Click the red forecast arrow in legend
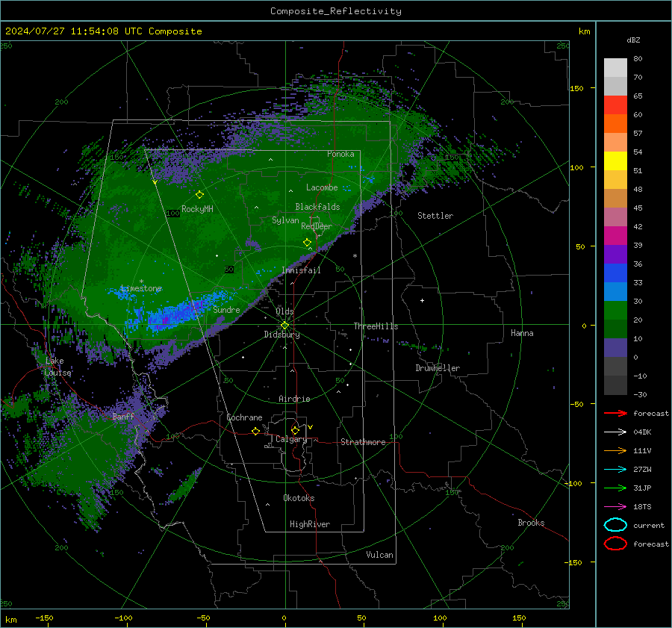The height and width of the screenshot is (628, 672). pyautogui.click(x=615, y=413)
